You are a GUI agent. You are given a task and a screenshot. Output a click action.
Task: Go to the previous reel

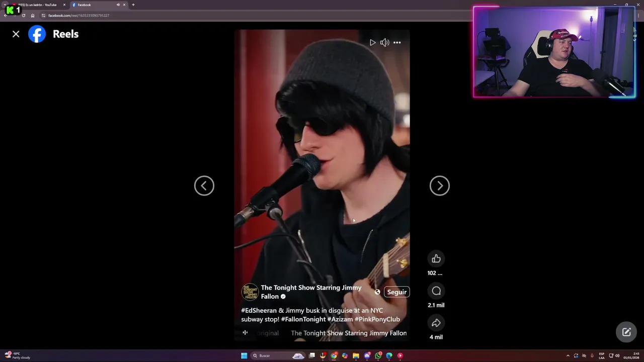[204, 186]
